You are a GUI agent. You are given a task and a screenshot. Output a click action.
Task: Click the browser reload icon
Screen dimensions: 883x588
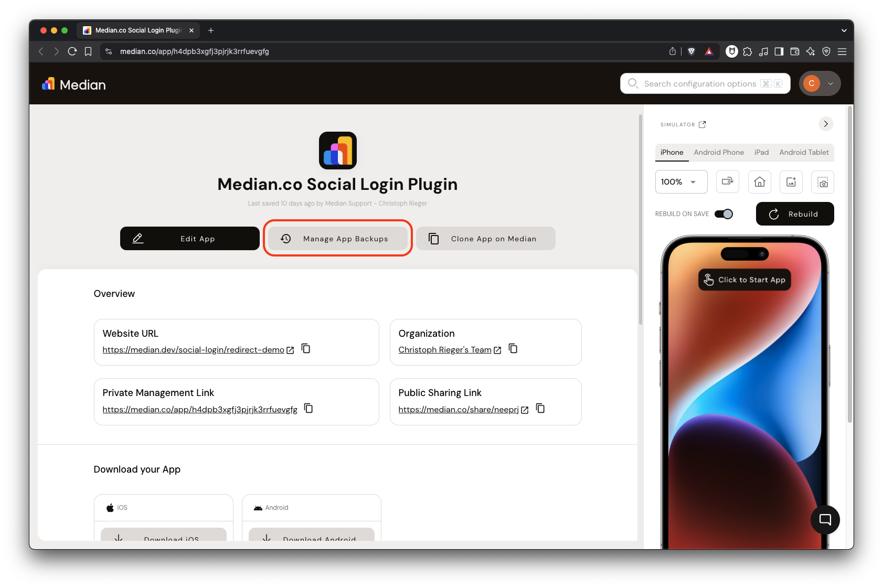[x=72, y=51]
